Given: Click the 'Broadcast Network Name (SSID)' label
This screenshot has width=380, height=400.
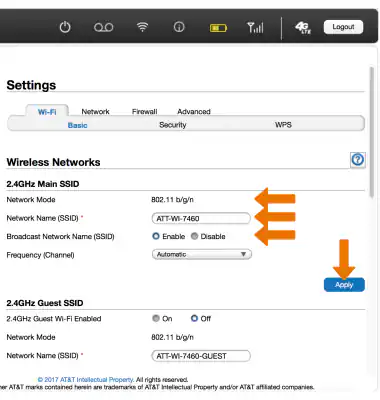Looking at the screenshot, I should click(60, 237).
